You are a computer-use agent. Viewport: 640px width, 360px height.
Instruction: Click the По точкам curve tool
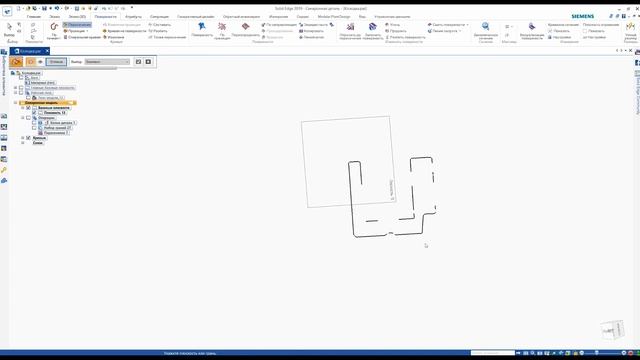pos(53,31)
